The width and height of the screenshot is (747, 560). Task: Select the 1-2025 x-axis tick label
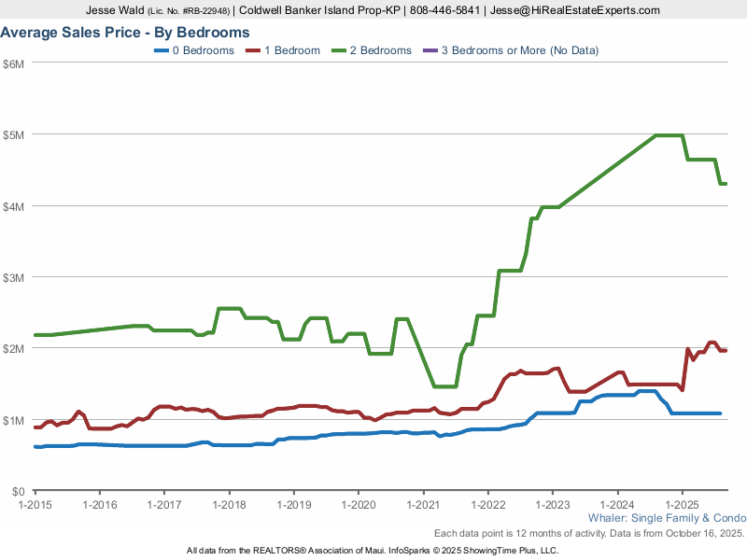coord(683,504)
